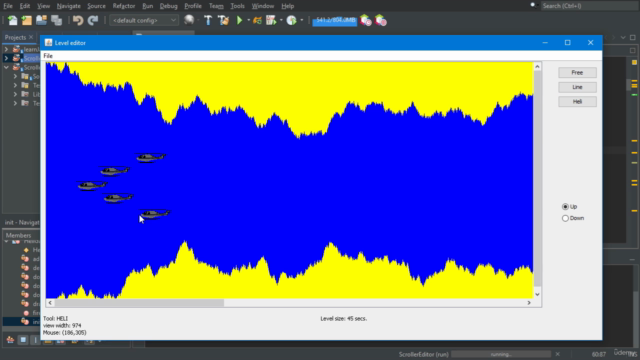Click the Test Project toolbar icon
This screenshot has width=640, height=360.
click(x=271, y=20)
